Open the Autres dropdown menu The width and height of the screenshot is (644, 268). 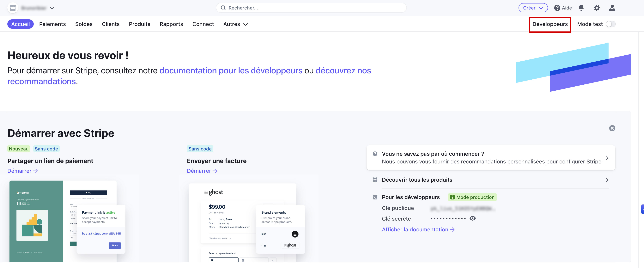[x=235, y=24]
